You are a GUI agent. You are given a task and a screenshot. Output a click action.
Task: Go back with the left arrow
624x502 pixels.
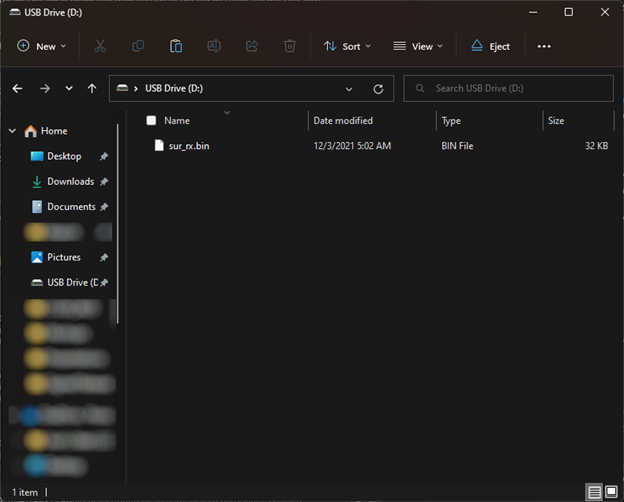(x=17, y=88)
